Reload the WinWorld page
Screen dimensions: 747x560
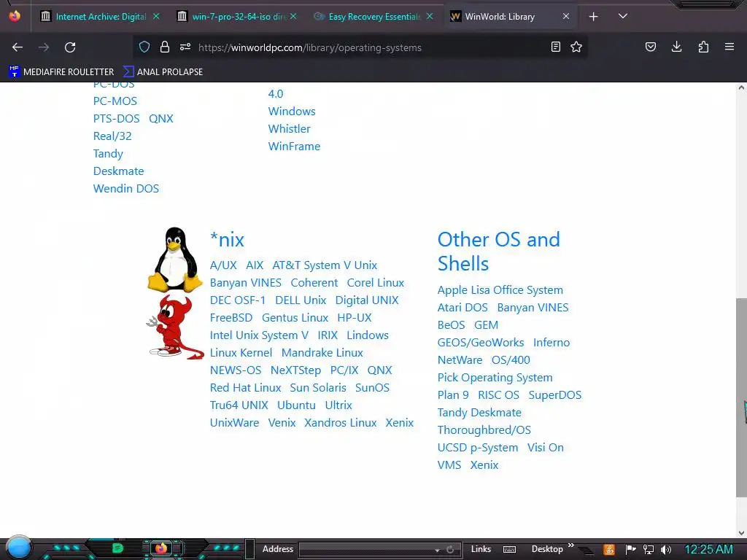click(70, 47)
